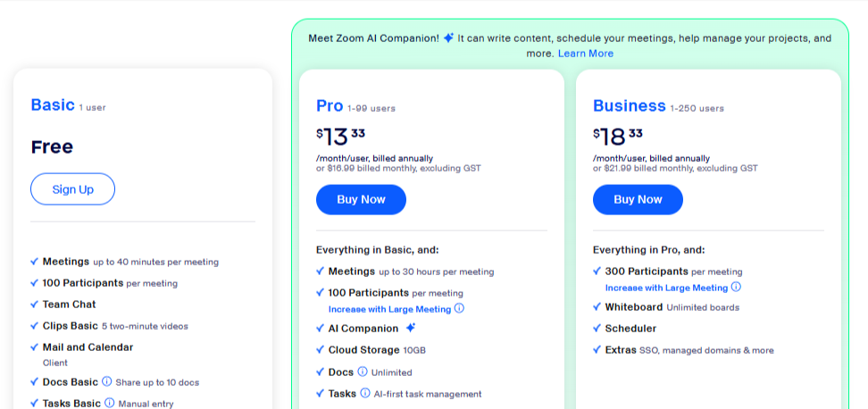Click Buy Now for the Pro plan
This screenshot has height=409, width=868.
click(361, 200)
